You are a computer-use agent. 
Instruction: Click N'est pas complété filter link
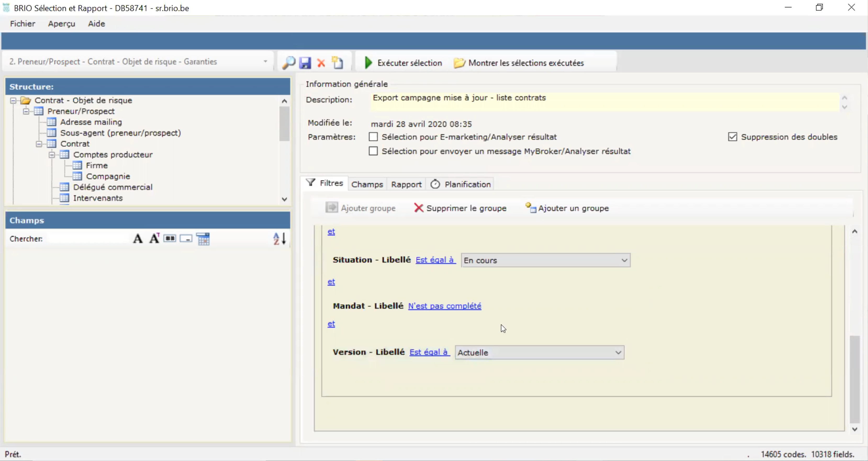pos(444,305)
